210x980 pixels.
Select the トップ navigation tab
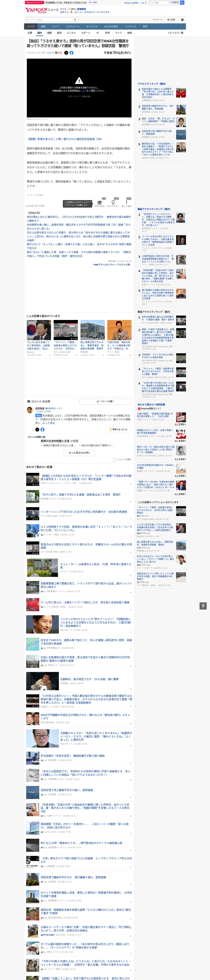tap(31, 27)
